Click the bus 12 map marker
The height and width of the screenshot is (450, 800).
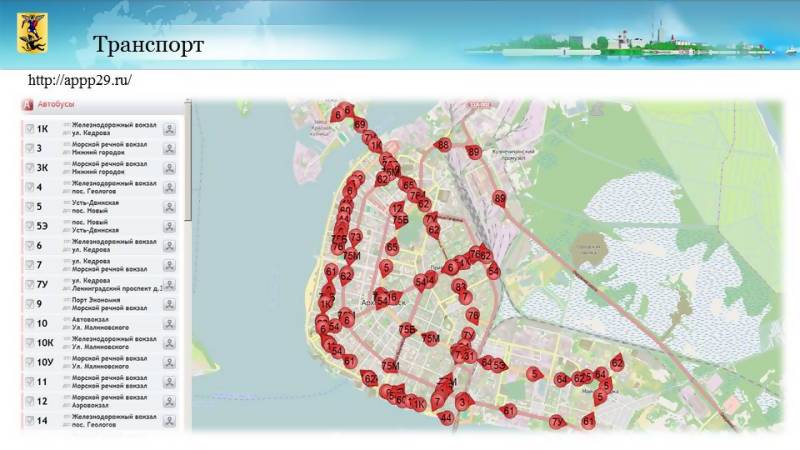coord(398,208)
